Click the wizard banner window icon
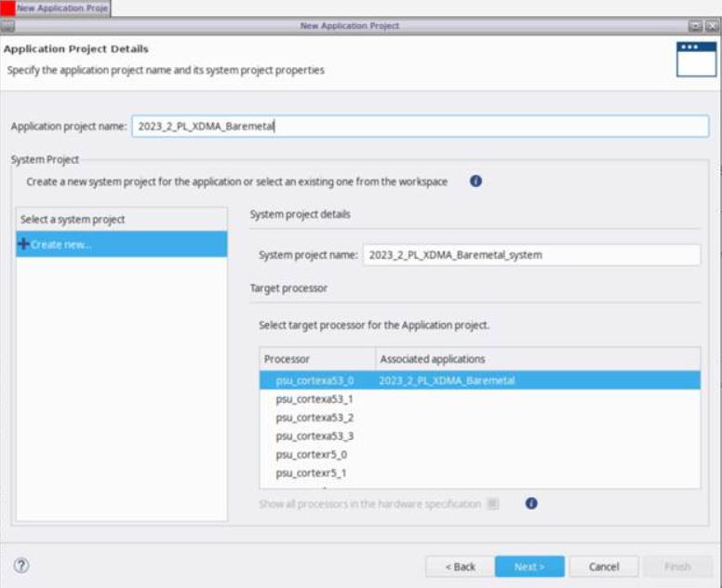 point(696,60)
